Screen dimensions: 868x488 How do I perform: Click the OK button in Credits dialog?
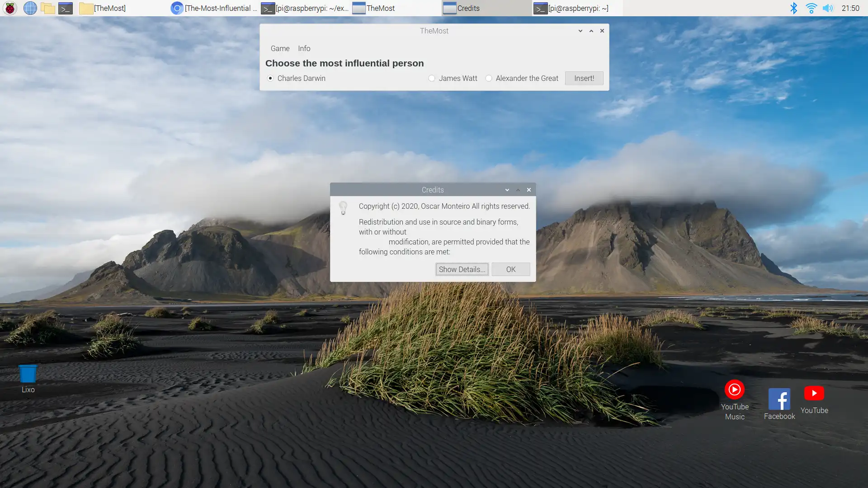tap(511, 269)
